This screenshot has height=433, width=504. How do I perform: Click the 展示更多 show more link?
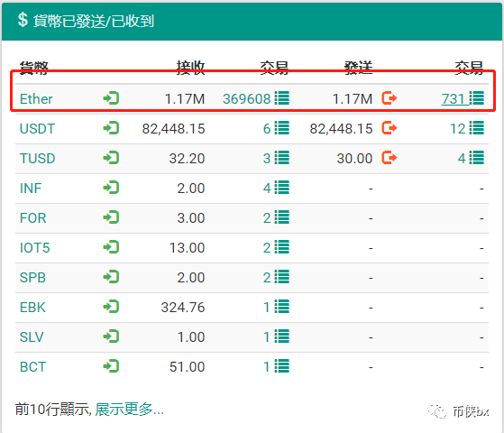129,410
